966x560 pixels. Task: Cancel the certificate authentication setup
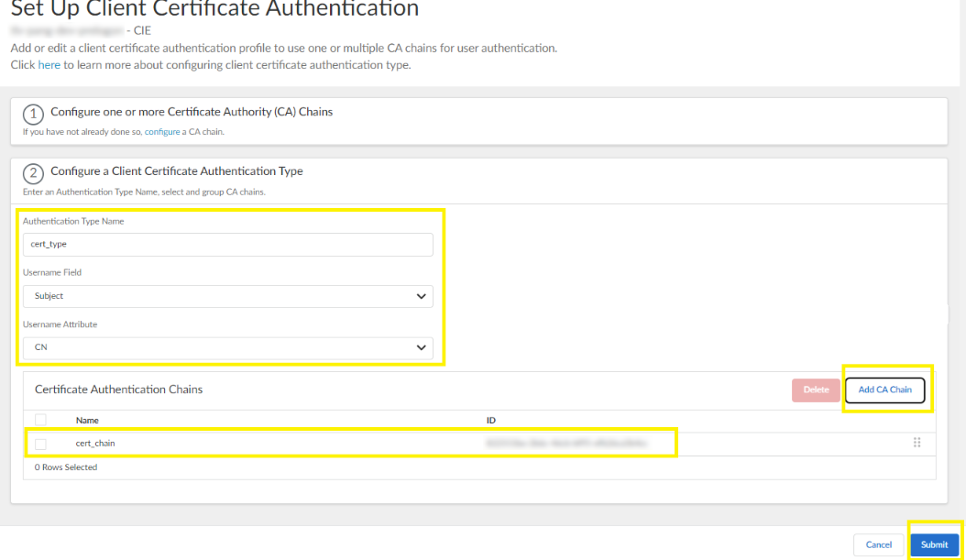(878, 544)
